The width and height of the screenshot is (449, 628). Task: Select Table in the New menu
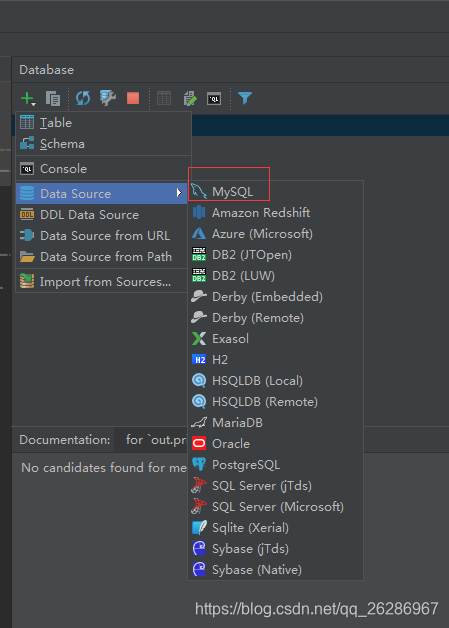point(103,123)
